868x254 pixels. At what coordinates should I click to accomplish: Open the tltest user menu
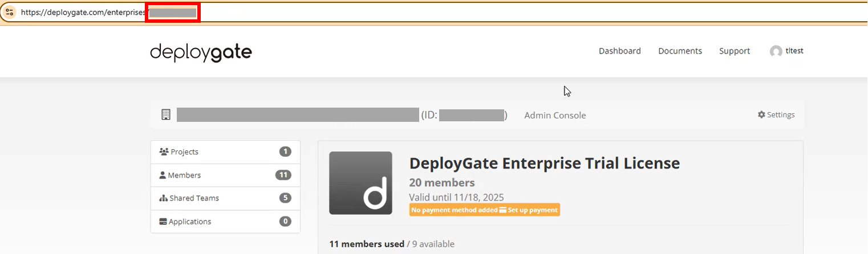pyautogui.click(x=787, y=51)
